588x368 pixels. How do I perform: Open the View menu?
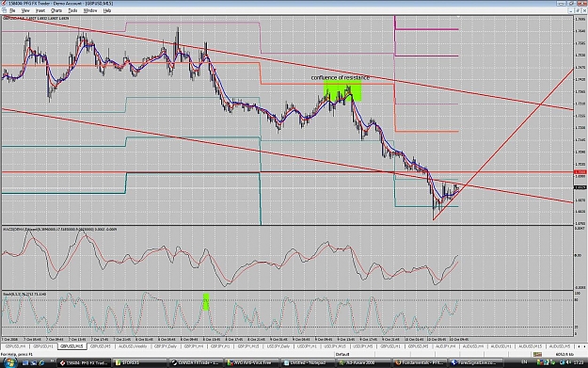point(25,10)
